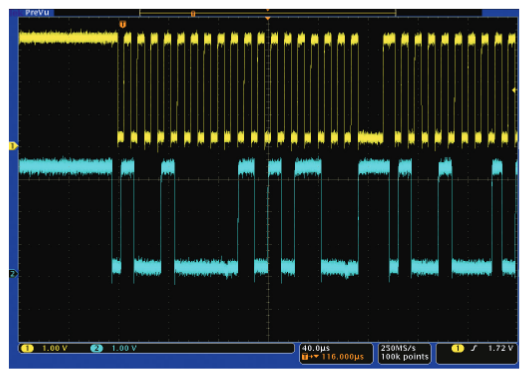Click the 116.000µs trigger delay readout
The height and width of the screenshot is (376, 528).
coord(343,357)
